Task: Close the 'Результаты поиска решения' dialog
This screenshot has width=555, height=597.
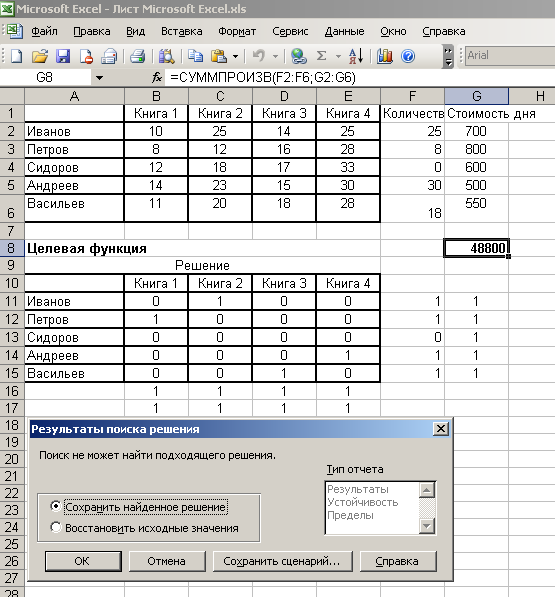Action: [440, 429]
